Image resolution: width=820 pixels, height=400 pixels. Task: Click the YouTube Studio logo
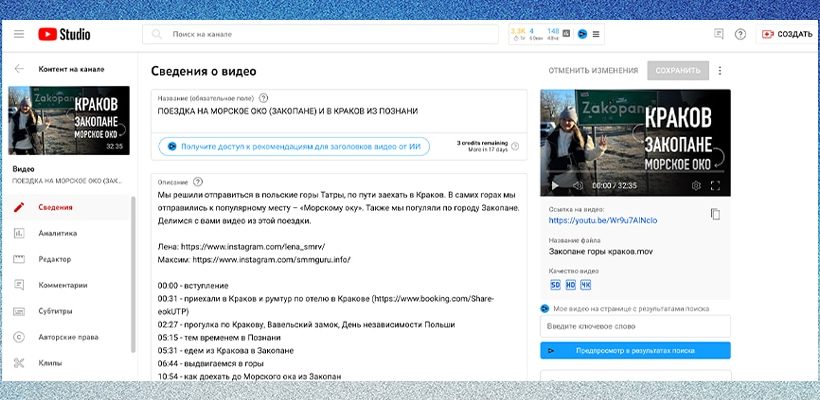(x=64, y=34)
